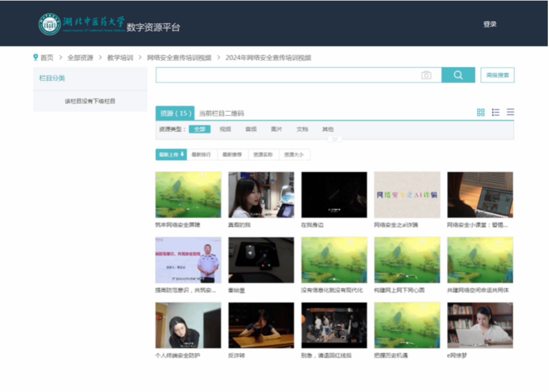Screen dimensions: 549x392
Task: Open the 网络安全之AI诈骗 video thumbnail
Action: [407, 195]
